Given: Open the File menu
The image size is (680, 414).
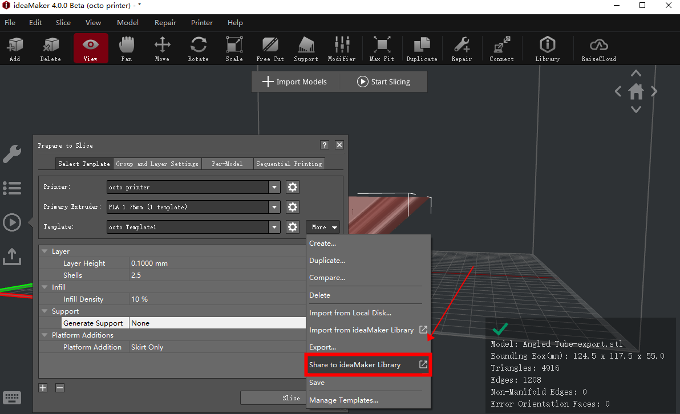Looking at the screenshot, I should [x=10, y=23].
